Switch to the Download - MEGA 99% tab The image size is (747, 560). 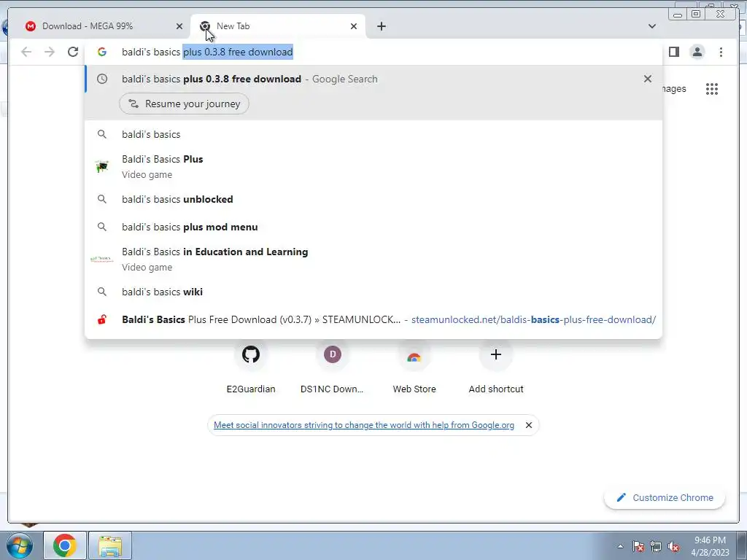point(102,26)
